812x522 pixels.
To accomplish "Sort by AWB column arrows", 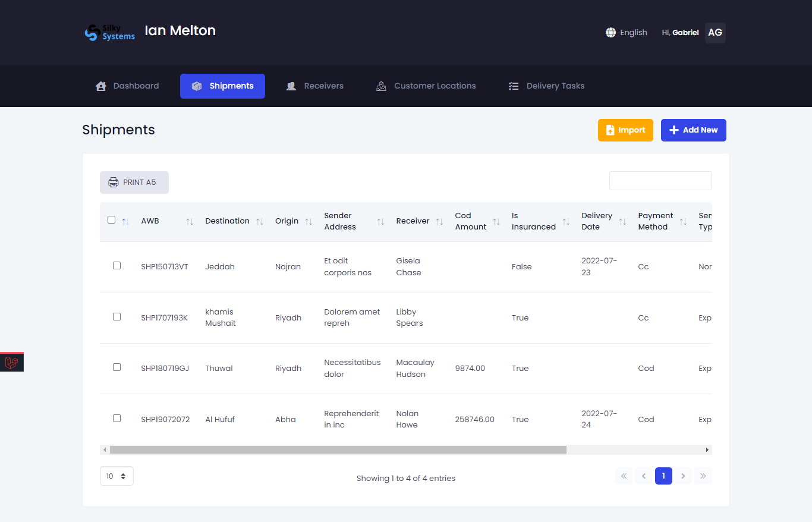I will (190, 222).
